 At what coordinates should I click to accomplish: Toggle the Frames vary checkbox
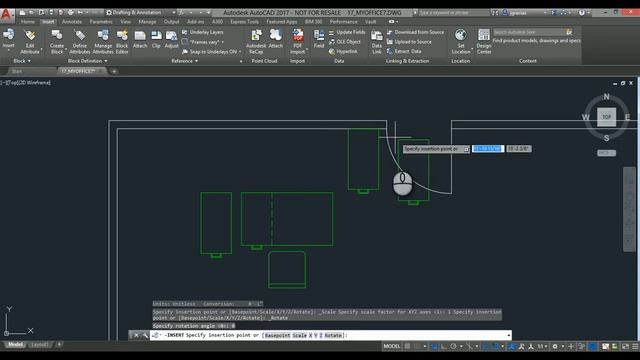pos(185,42)
